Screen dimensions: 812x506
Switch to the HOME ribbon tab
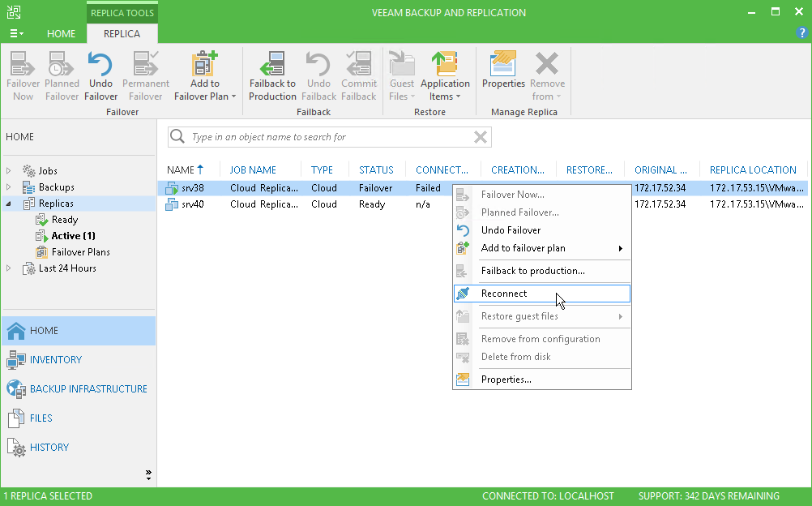click(x=61, y=34)
